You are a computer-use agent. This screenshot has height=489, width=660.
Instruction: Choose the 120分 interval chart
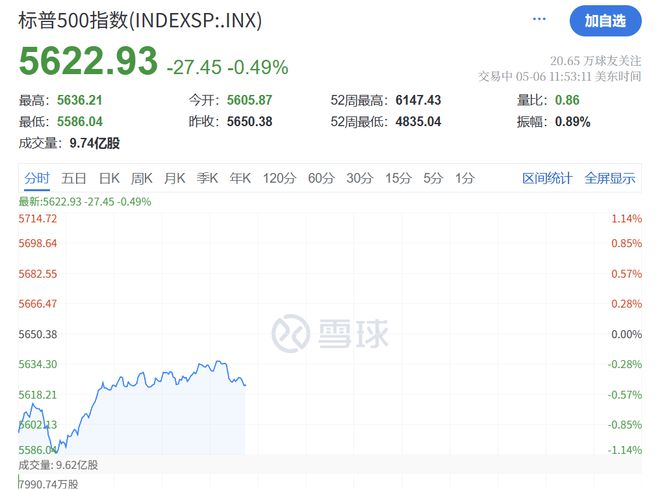279,178
